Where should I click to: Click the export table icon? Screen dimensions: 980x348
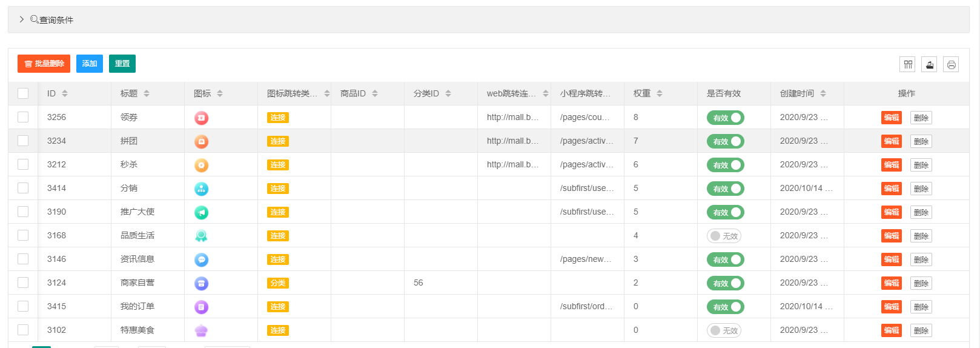click(x=929, y=64)
